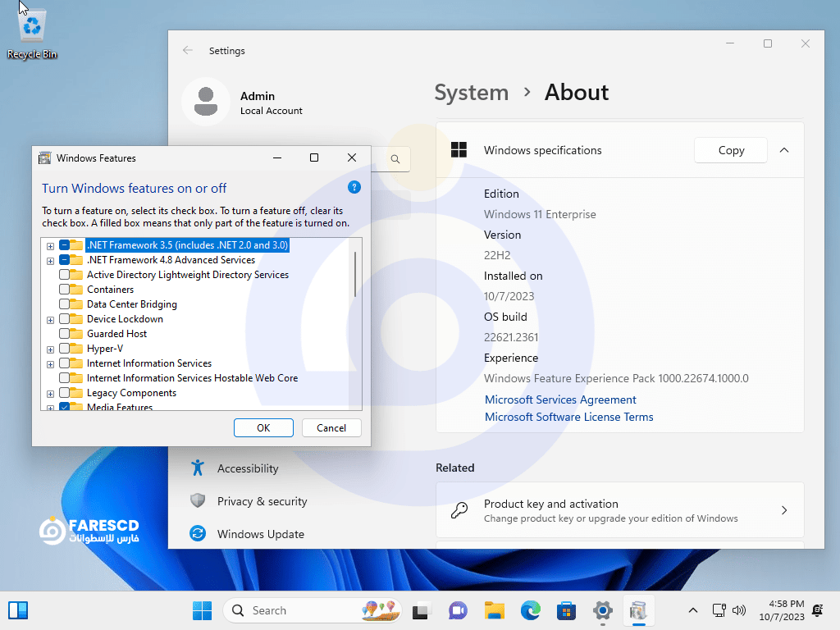Launch the Chat app from the taskbar

(x=458, y=610)
